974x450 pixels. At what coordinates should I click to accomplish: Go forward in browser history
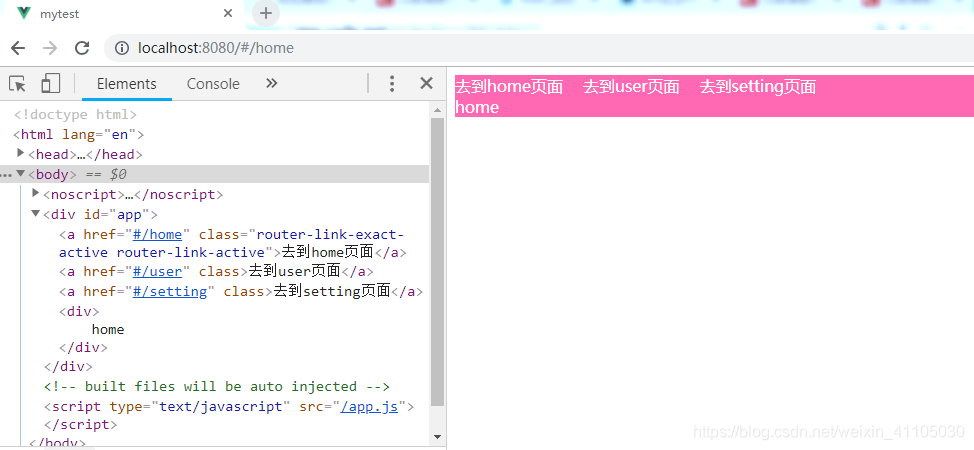pyautogui.click(x=50, y=48)
